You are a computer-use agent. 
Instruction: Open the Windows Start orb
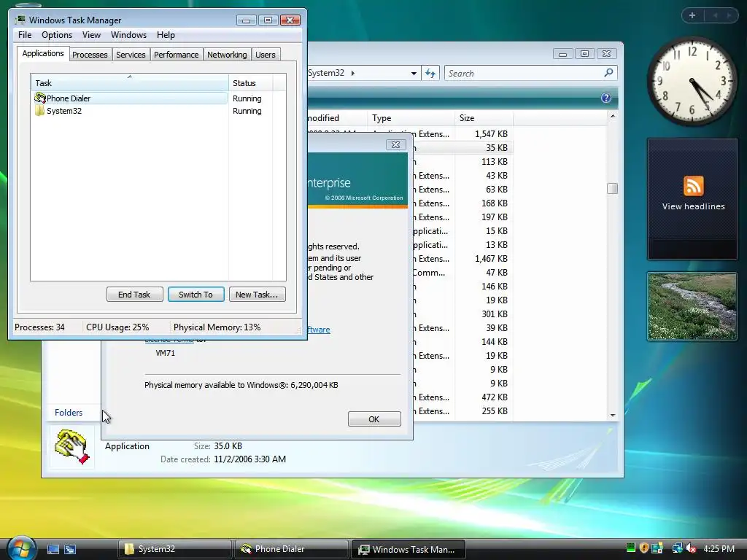click(21, 548)
